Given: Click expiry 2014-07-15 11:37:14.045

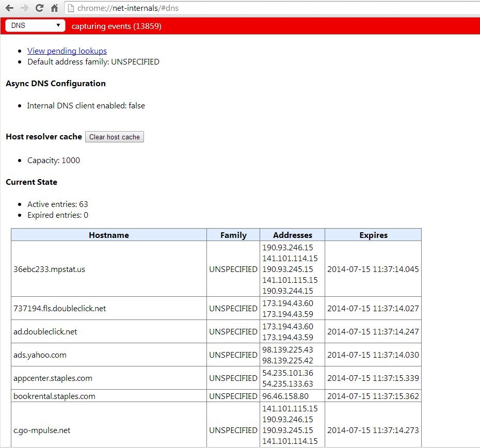Looking at the screenshot, I should pyautogui.click(x=373, y=269).
